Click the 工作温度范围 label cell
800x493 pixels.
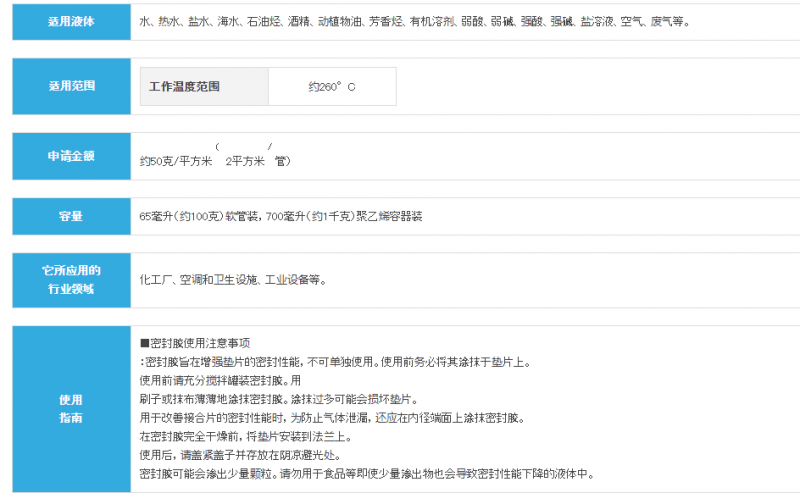204,87
